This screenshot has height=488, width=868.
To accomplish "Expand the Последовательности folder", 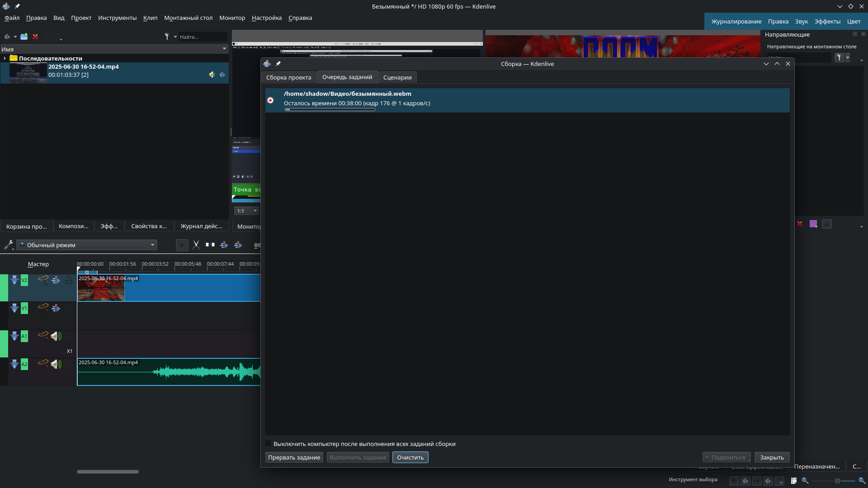I will [x=5, y=58].
